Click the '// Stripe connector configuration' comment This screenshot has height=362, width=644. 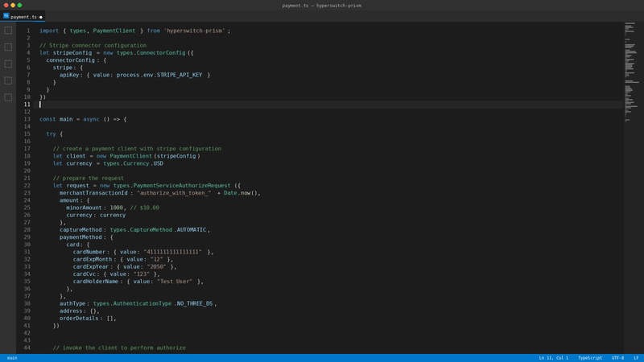click(93, 46)
